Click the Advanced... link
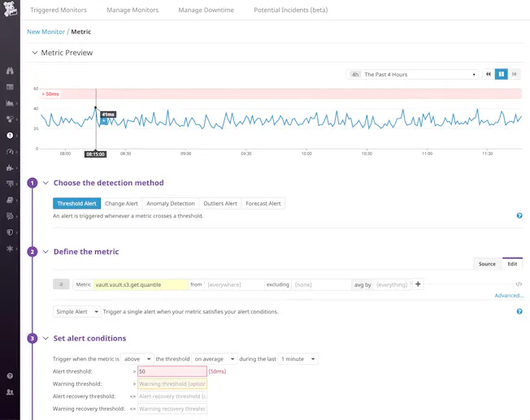Viewport: 530px width, 420px height. click(x=509, y=296)
